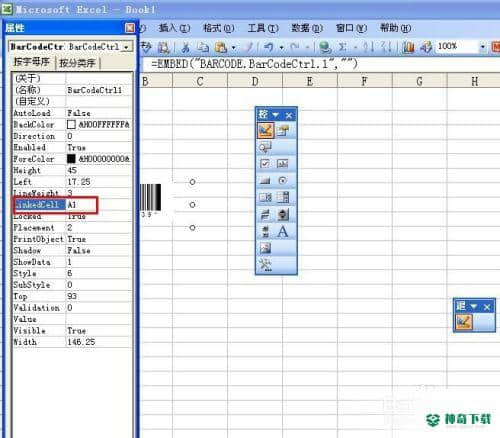Select the Combo Box control tool

[283, 197]
